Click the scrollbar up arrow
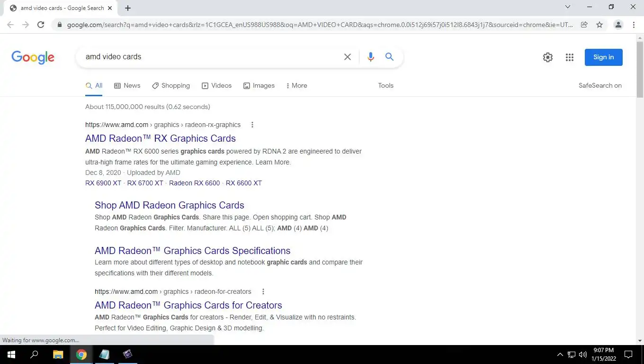644x364 pixels. pos(640,37)
